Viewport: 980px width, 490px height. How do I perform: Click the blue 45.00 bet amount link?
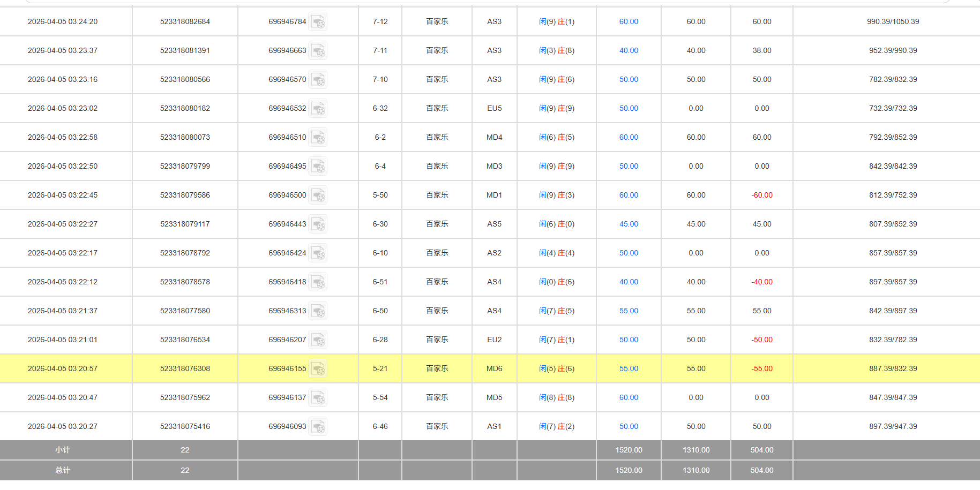629,224
